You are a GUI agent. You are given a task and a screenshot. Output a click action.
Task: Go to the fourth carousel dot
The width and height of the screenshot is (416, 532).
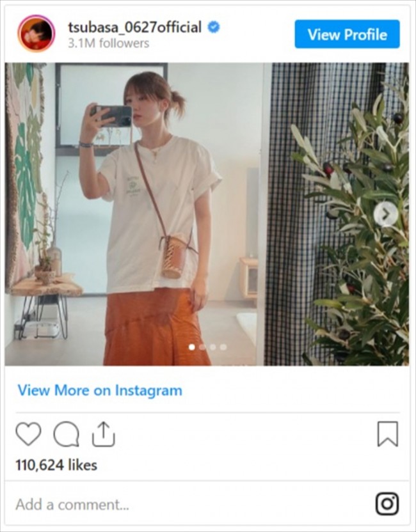(223, 347)
